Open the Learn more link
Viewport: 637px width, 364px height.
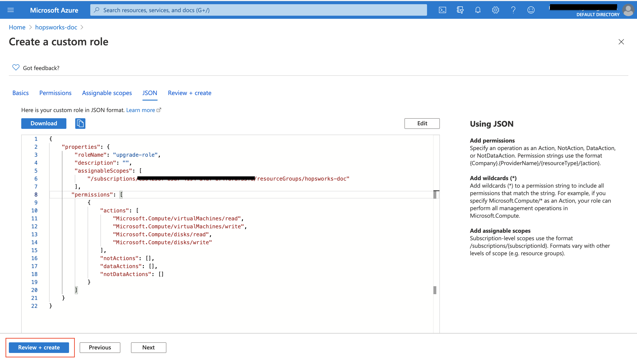(x=141, y=110)
